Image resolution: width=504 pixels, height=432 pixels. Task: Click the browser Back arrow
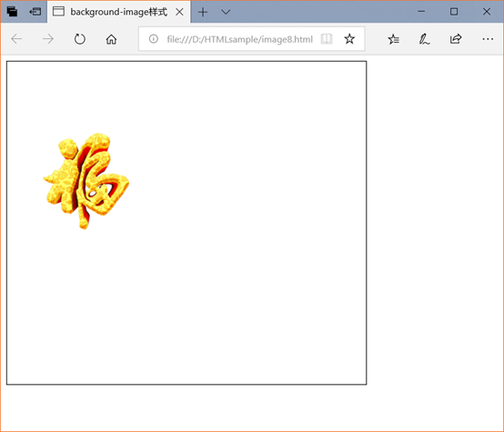tap(16, 39)
